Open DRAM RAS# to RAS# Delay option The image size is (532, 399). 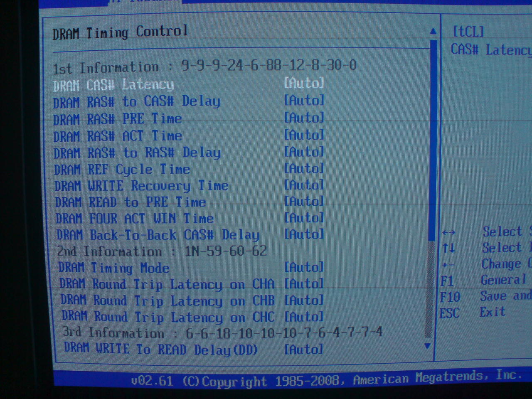click(x=137, y=153)
